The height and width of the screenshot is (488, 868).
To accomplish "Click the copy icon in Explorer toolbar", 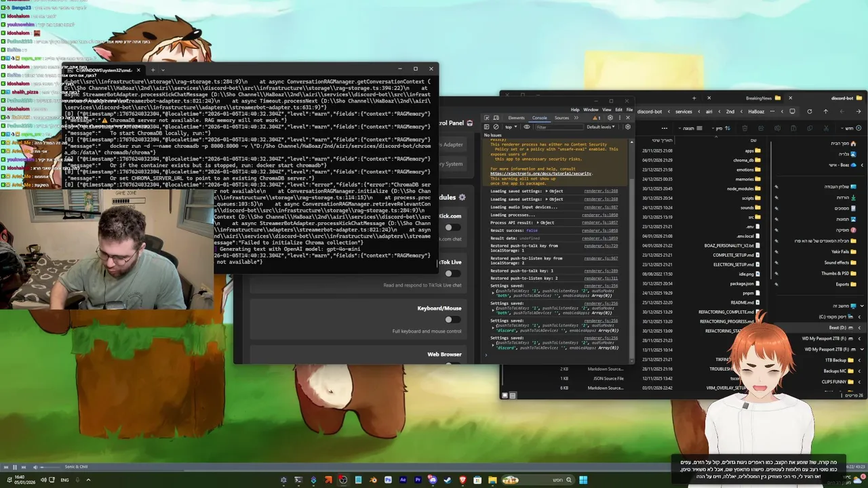I will tap(810, 128).
